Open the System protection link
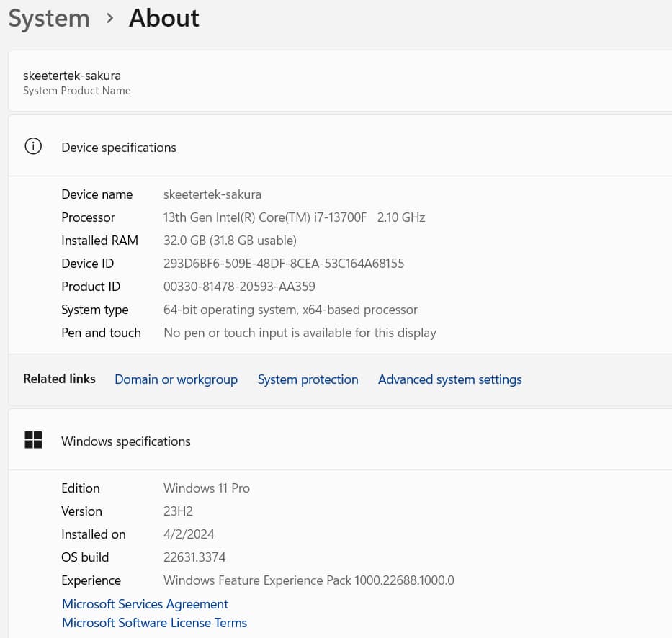The image size is (672, 638). 308,379
